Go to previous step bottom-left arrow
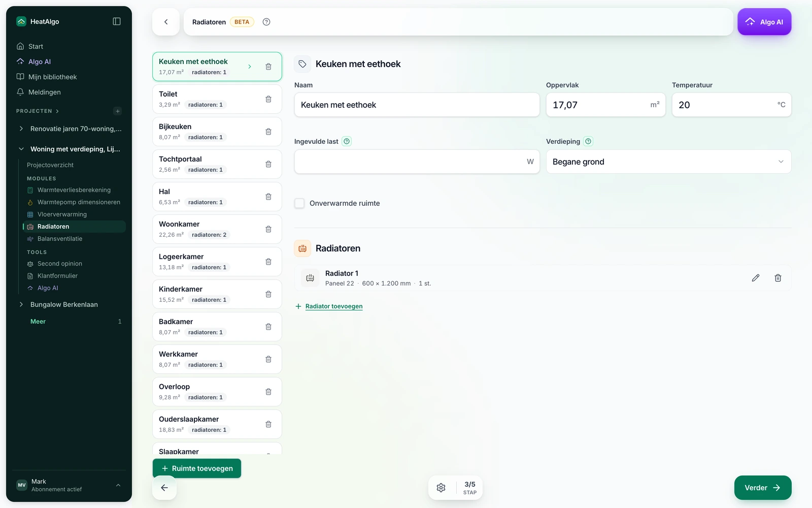The image size is (812, 508). pos(164,488)
